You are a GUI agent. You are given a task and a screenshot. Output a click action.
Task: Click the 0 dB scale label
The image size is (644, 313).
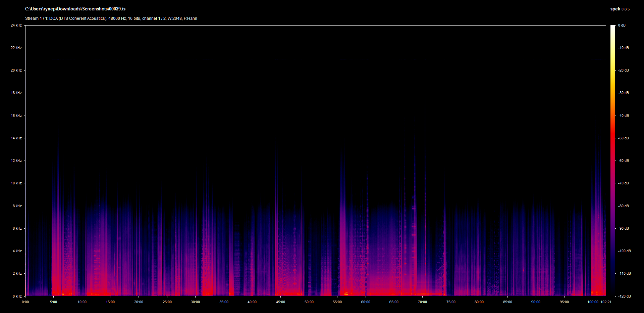(x=622, y=25)
